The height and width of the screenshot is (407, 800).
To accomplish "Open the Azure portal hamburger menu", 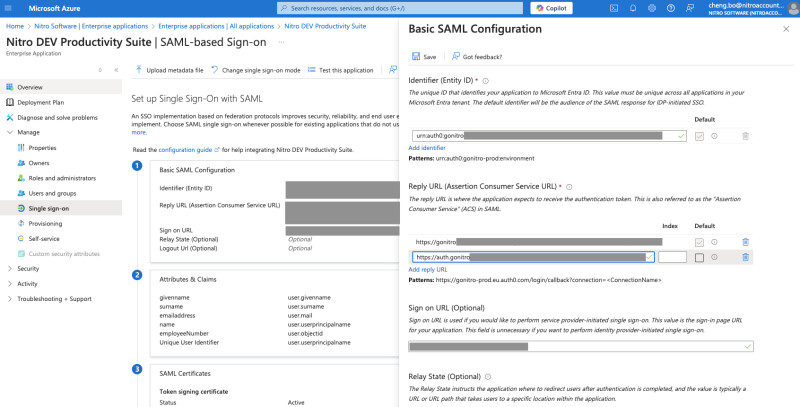I will coord(8,8).
